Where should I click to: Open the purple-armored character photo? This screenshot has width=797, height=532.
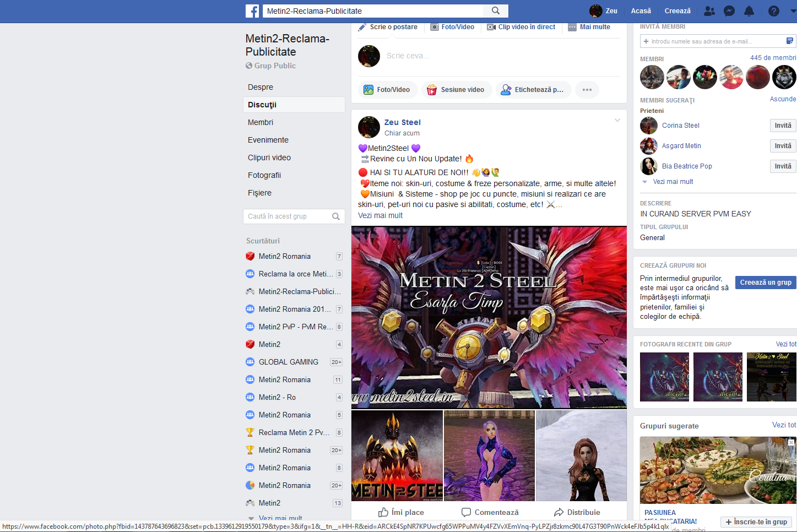(489, 455)
